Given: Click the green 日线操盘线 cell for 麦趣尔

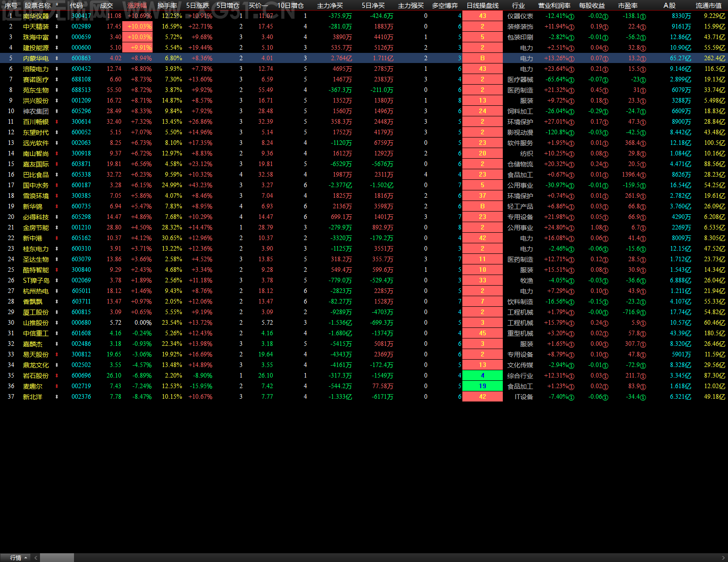Looking at the screenshot, I should click(x=483, y=386).
